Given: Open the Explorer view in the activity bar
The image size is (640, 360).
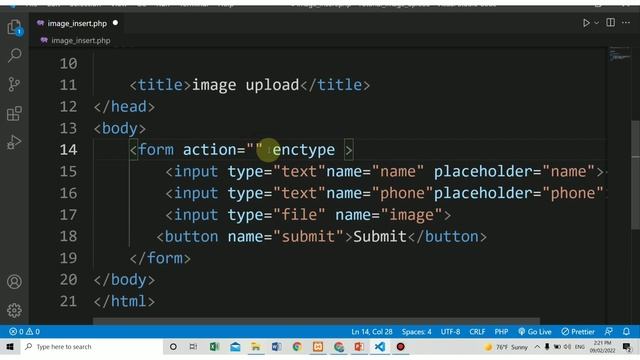Looking at the screenshot, I should pyautogui.click(x=14, y=27).
